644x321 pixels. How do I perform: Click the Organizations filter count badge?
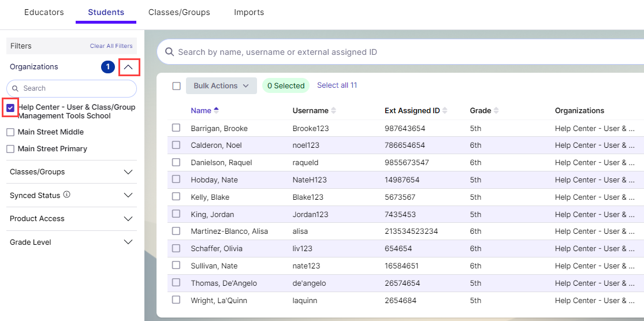tap(108, 67)
